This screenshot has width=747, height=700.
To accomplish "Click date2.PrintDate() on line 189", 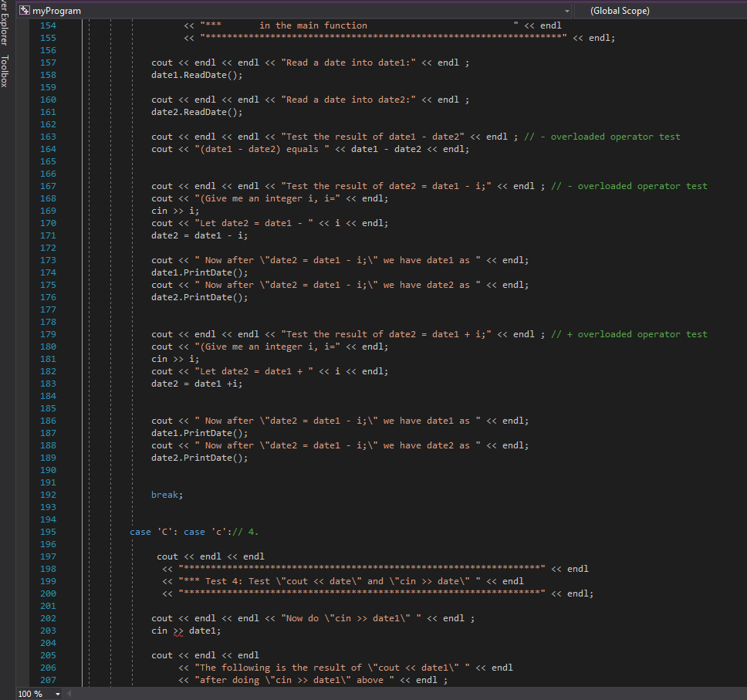I will 199,458.
